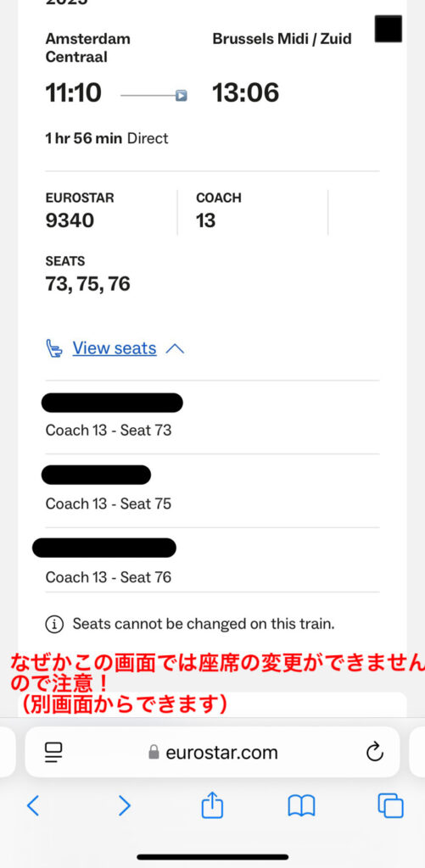
Task: Open the page format reader icon
Action: [x=53, y=753]
